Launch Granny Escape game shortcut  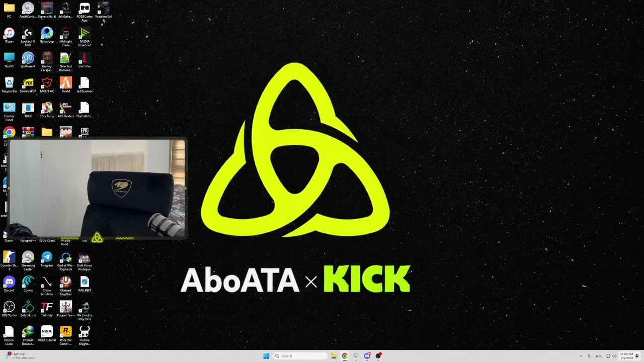[47, 61]
